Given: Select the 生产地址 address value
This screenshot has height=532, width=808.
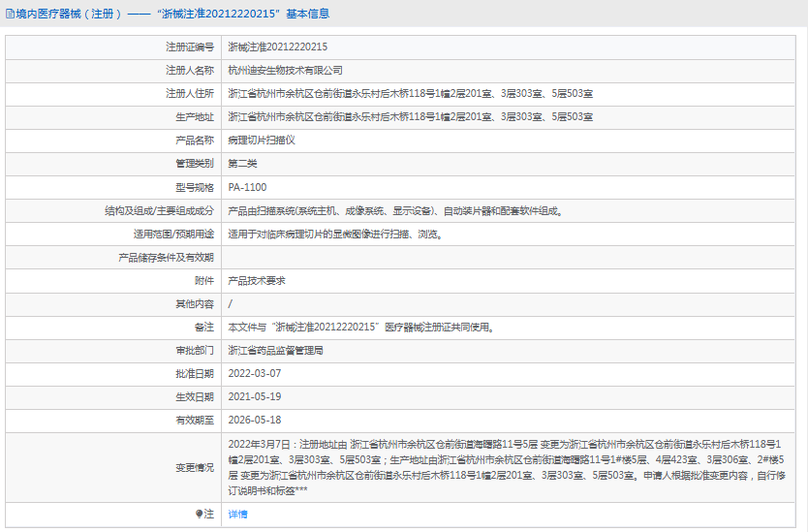Looking at the screenshot, I should coord(410,117).
